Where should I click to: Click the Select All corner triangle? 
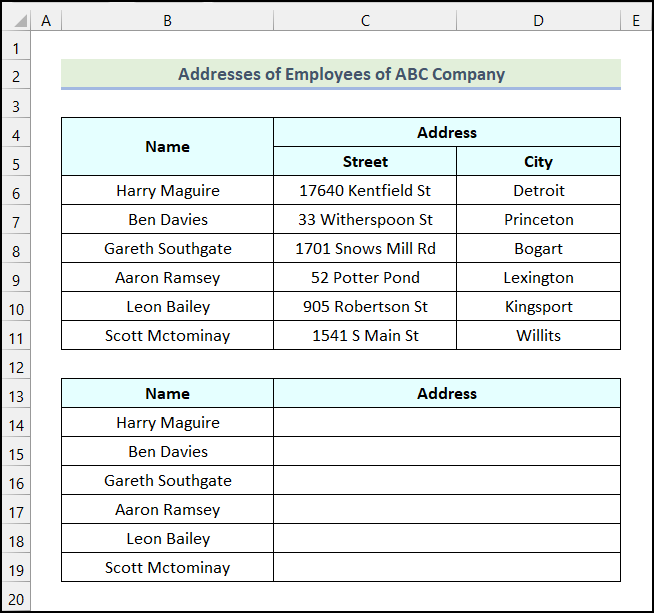point(20,20)
